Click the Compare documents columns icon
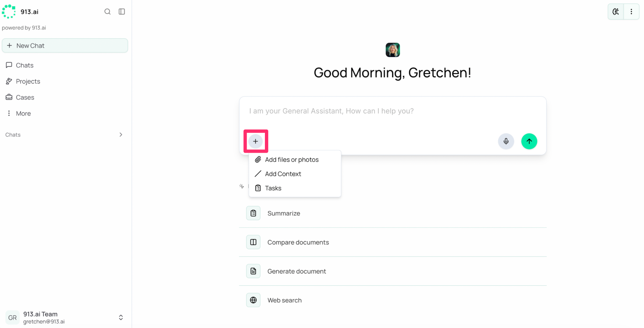This screenshot has height=328, width=644. (253, 242)
